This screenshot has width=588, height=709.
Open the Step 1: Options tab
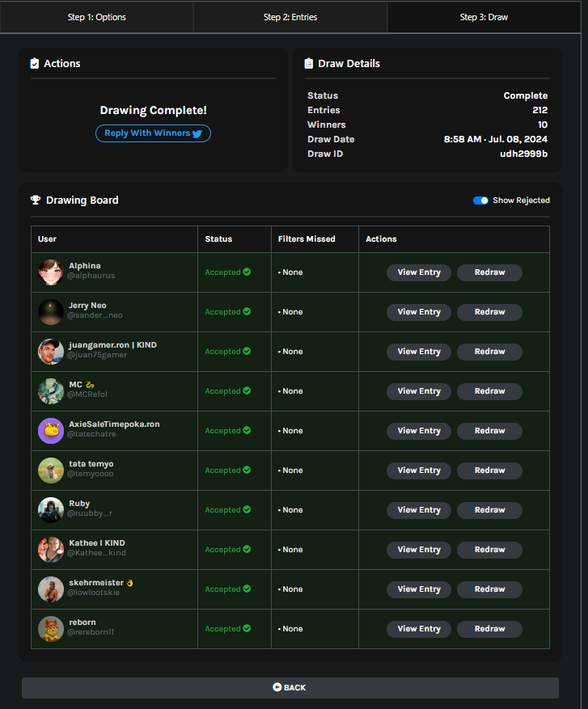tap(97, 17)
